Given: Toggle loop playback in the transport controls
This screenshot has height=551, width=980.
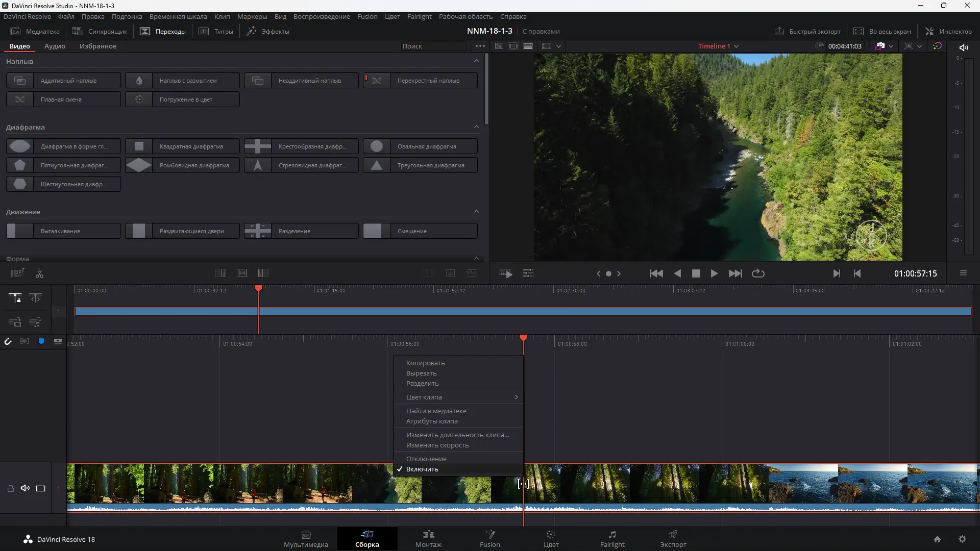Looking at the screenshot, I should tap(758, 273).
